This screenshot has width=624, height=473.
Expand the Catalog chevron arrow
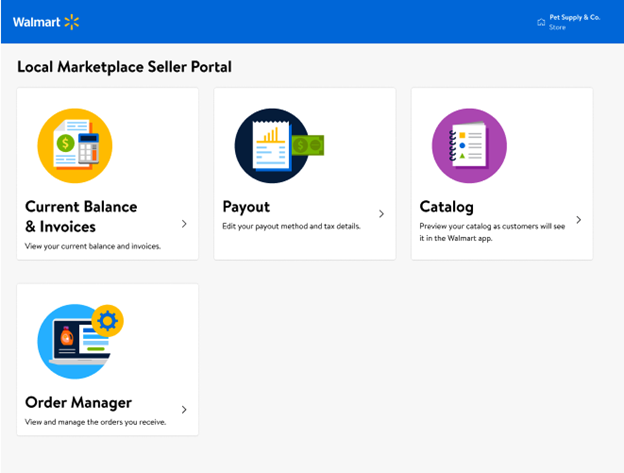(579, 220)
